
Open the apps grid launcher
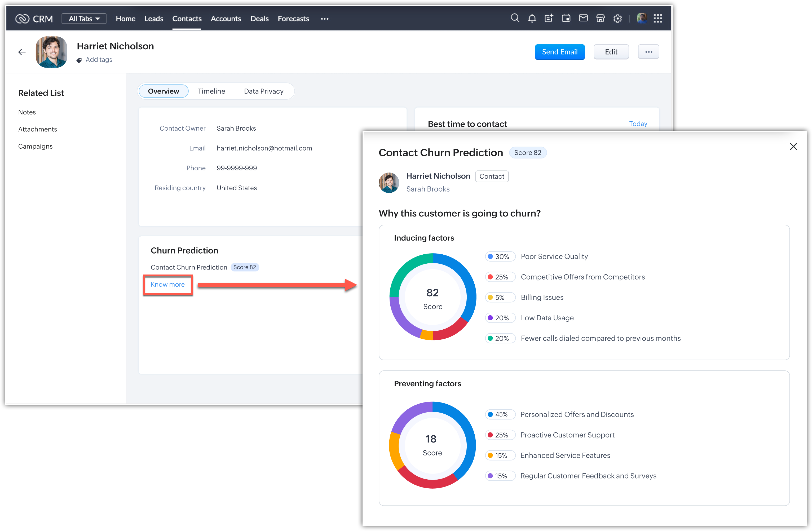[x=658, y=19]
